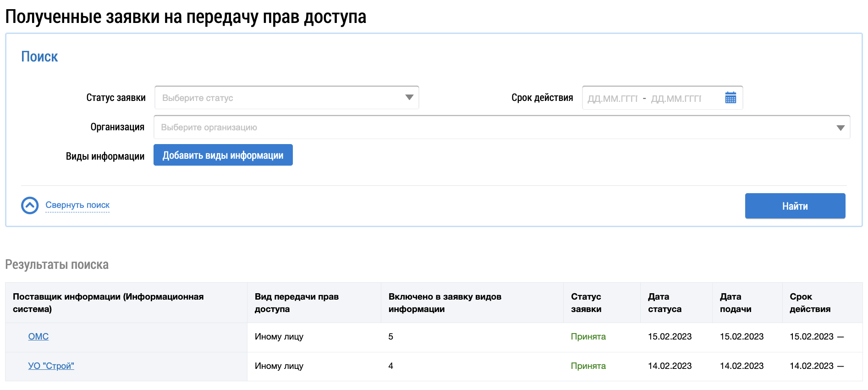Open the ОМС provider link
The image size is (868, 390).
[x=38, y=337]
